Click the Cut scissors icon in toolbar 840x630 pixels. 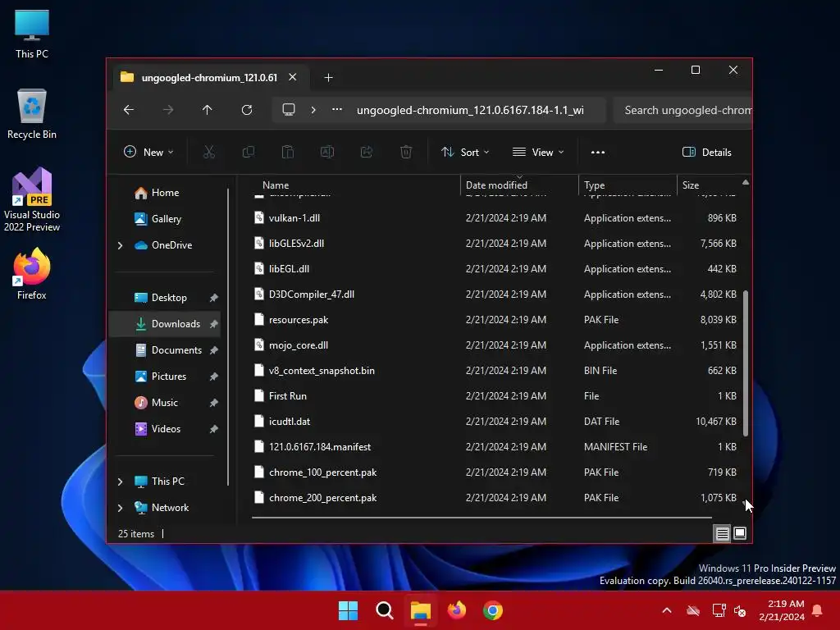pyautogui.click(x=209, y=152)
